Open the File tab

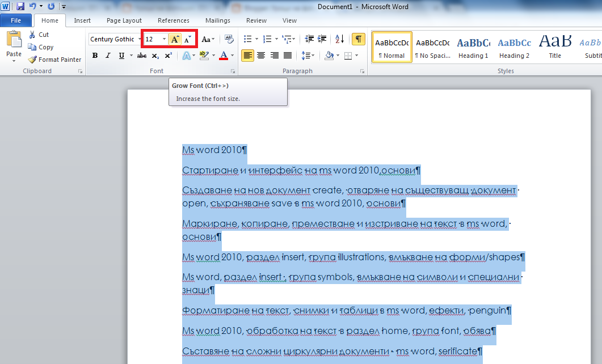pyautogui.click(x=16, y=20)
